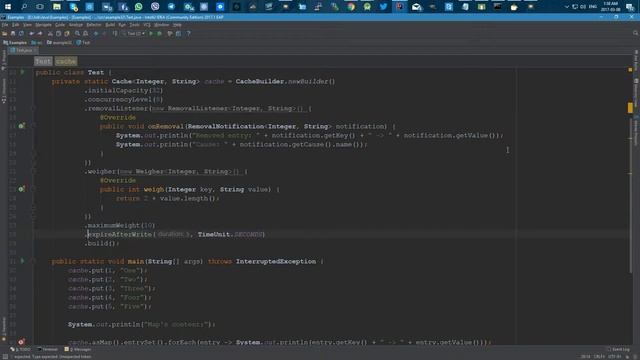Viewport: 640px width, 360px height.
Task: Open the Window menu
Action: point(162,25)
